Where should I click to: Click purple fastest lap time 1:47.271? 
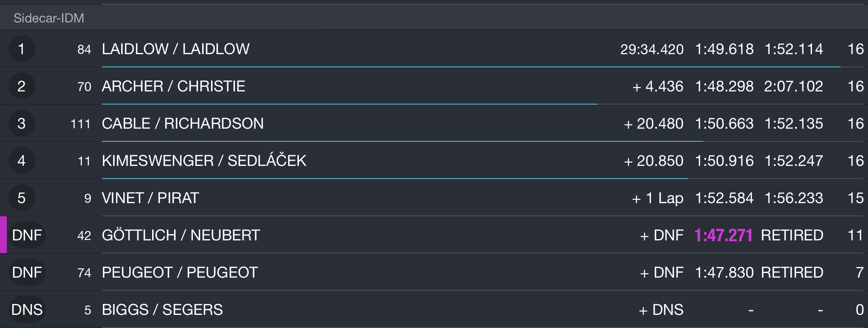tap(723, 235)
